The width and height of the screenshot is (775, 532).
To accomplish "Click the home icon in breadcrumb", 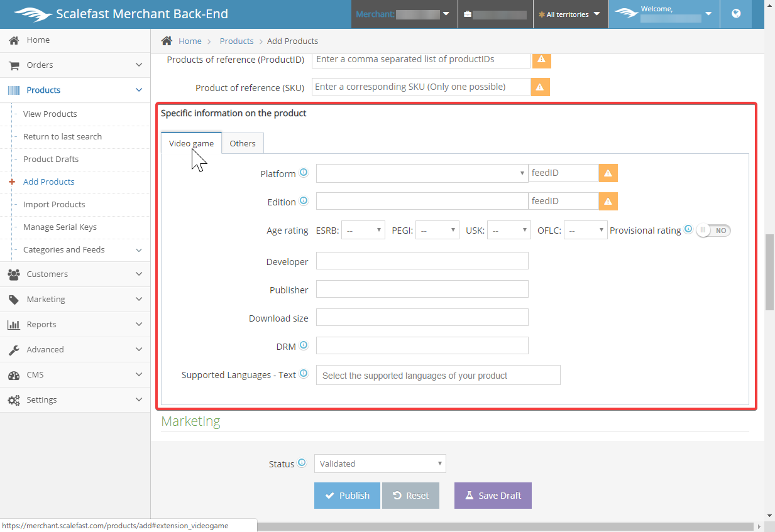I will (x=167, y=41).
